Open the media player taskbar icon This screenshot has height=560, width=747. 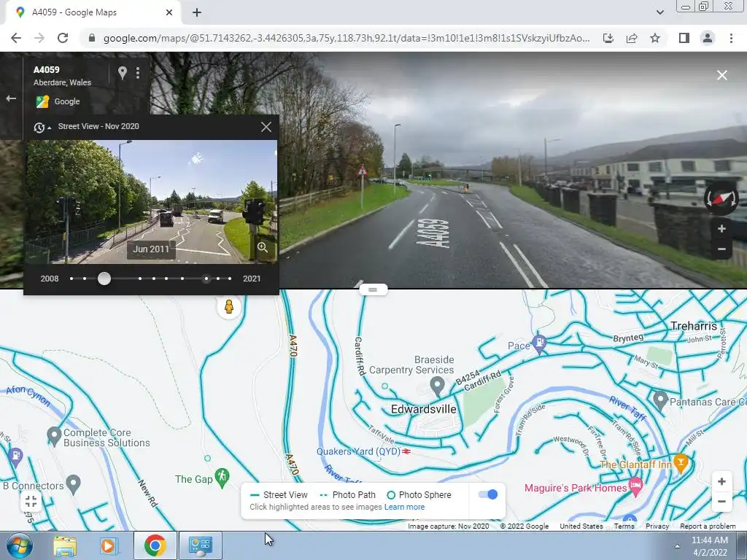(108, 545)
